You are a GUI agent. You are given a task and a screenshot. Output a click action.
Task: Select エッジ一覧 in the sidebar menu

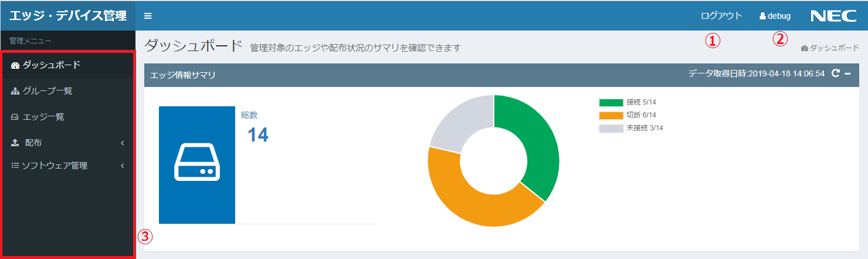tap(43, 117)
